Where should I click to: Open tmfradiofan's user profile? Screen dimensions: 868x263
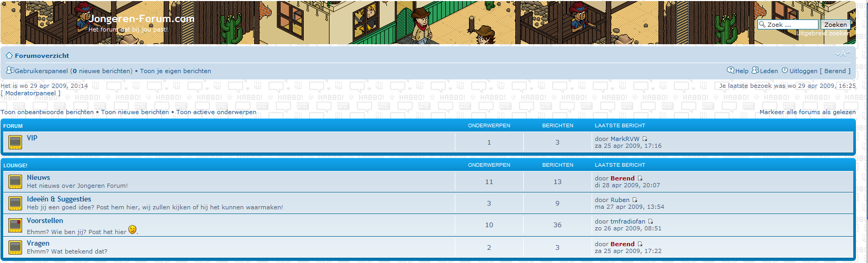[x=628, y=221]
